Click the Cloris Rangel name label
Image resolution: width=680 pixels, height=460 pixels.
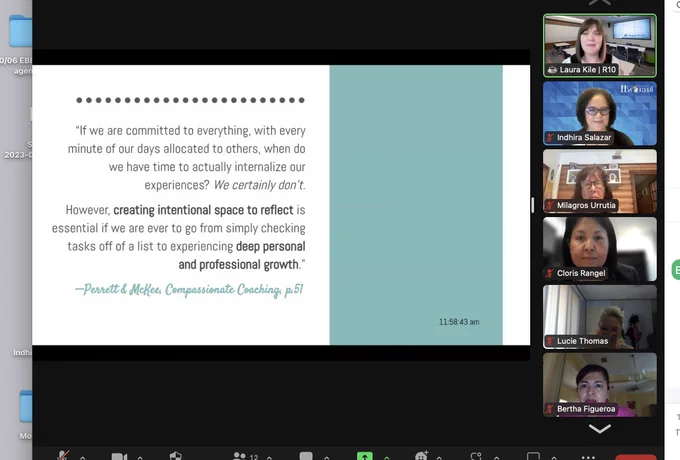point(581,273)
